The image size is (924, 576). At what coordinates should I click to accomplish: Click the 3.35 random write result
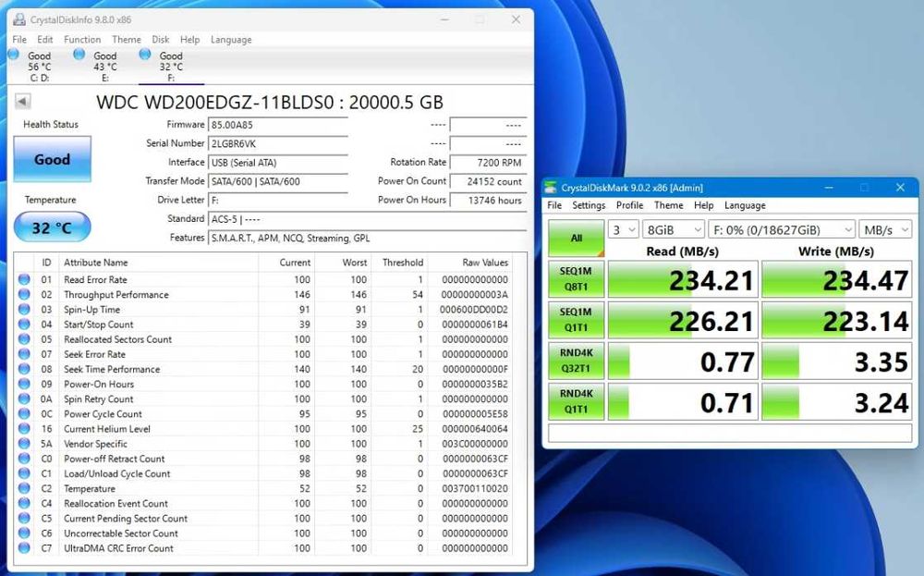click(x=837, y=361)
